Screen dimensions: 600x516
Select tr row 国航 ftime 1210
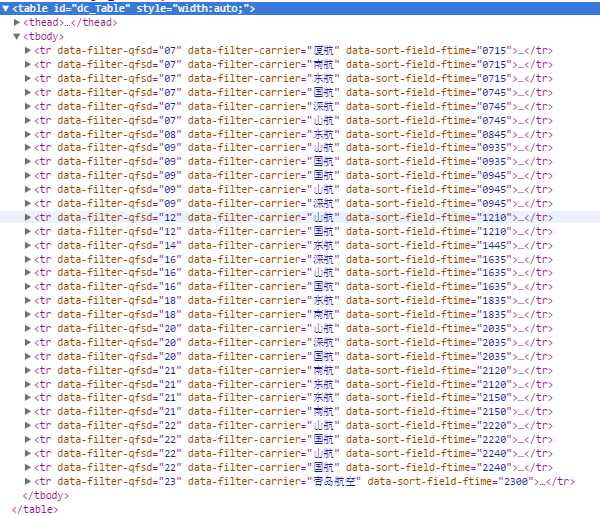(x=293, y=231)
